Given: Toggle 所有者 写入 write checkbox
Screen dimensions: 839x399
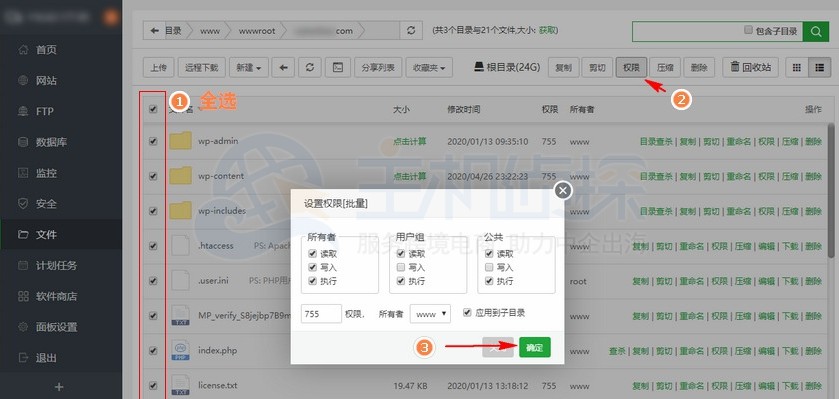Looking at the screenshot, I should 312,267.
